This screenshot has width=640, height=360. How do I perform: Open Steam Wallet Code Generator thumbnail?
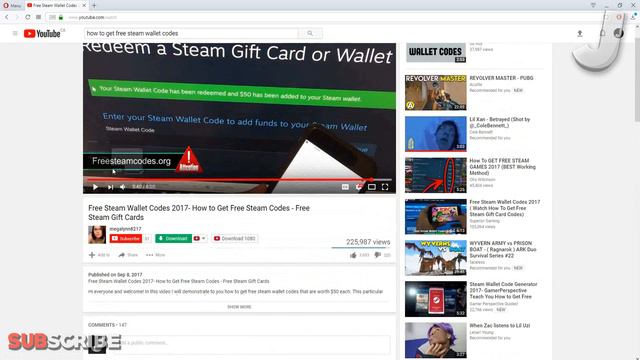click(x=436, y=299)
